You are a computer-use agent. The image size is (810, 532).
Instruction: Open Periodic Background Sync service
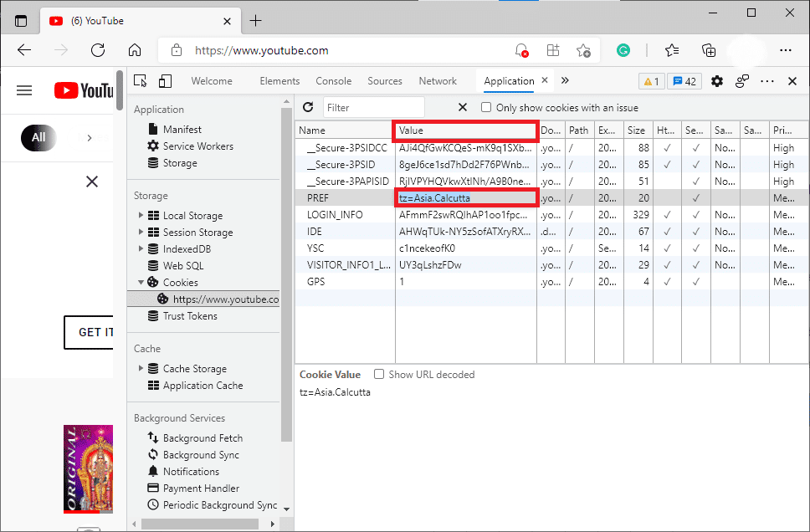(219, 505)
